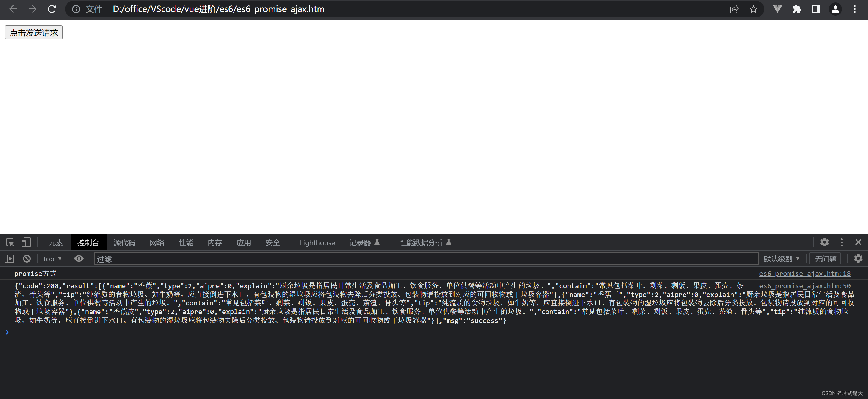Open the 默认级别 log level dropdown
868x399 pixels.
[781, 259]
